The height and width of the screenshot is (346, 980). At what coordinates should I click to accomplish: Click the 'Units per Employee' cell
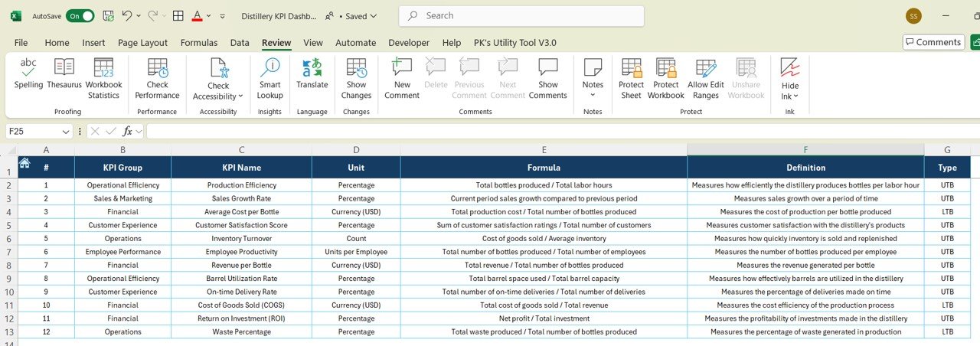(356, 252)
